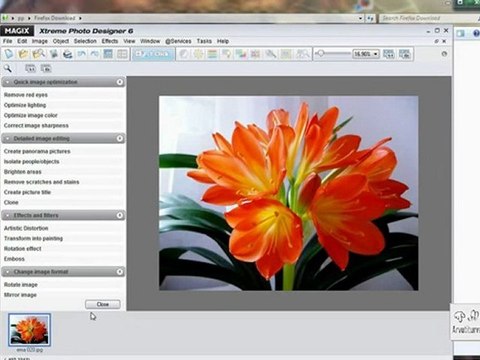Click the Open folder icon in toolbar
Viewport: 480px width, 360px height.
(23, 54)
